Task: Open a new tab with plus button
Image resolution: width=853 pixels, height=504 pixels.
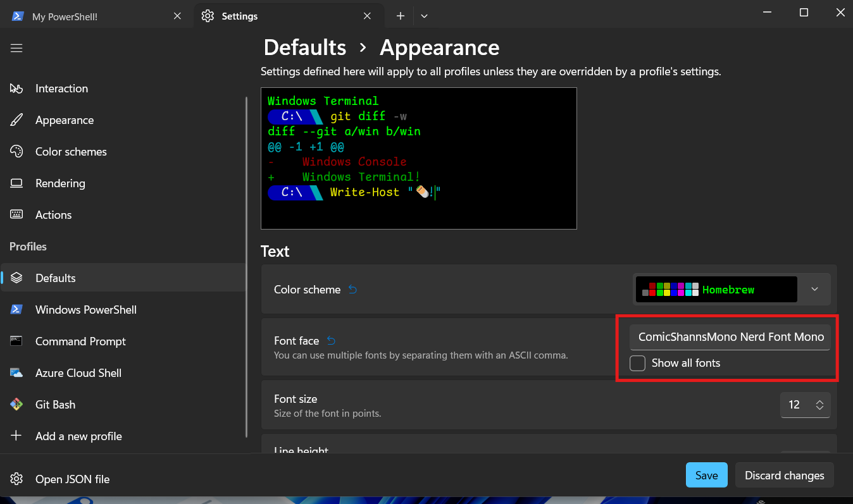Action: click(401, 16)
